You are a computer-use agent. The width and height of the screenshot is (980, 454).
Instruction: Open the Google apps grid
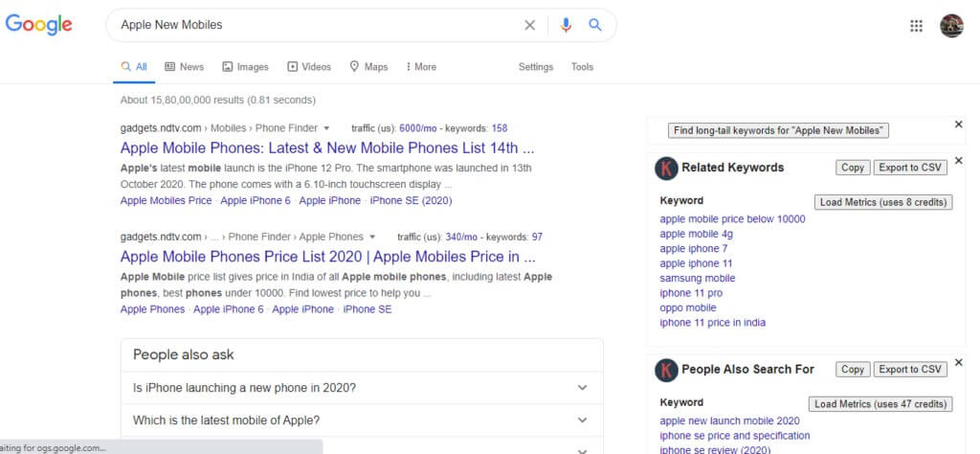click(916, 26)
